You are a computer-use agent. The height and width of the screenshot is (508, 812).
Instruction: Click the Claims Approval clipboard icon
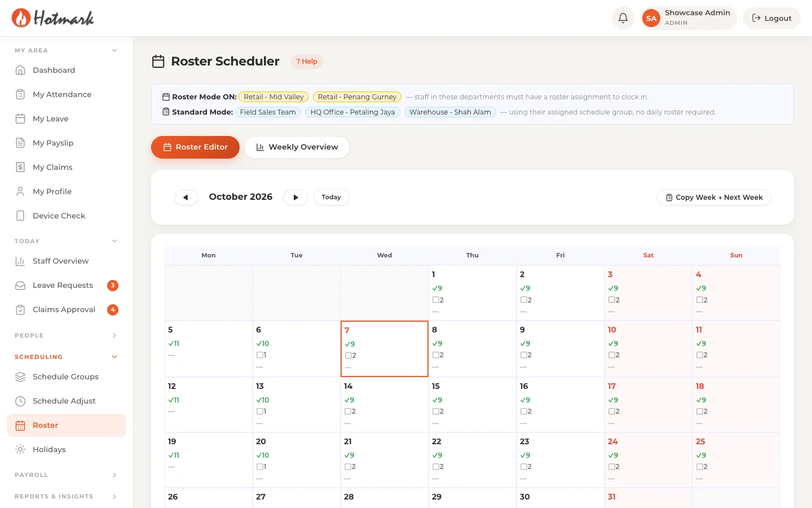click(x=20, y=309)
